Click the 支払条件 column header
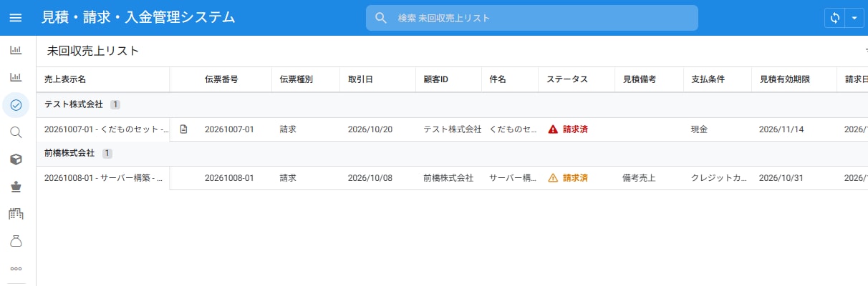 [x=708, y=79]
